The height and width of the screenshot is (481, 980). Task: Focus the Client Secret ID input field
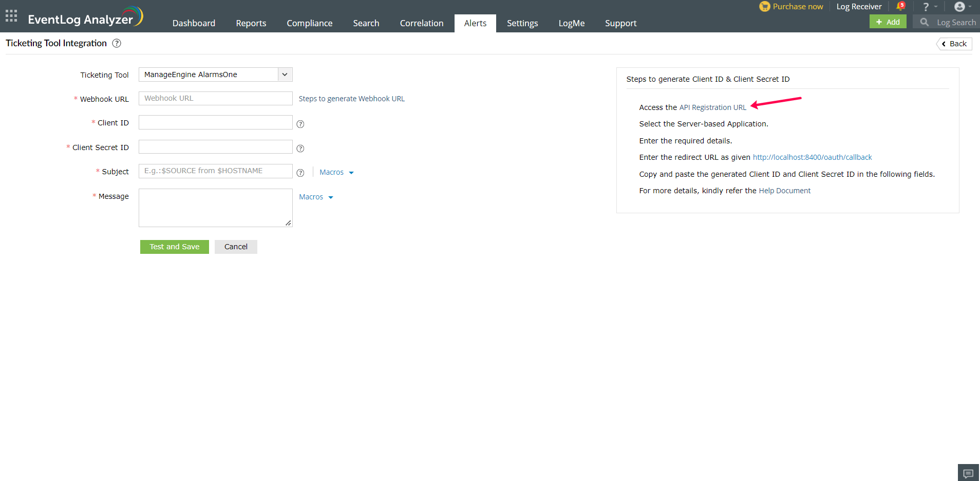[x=216, y=147]
